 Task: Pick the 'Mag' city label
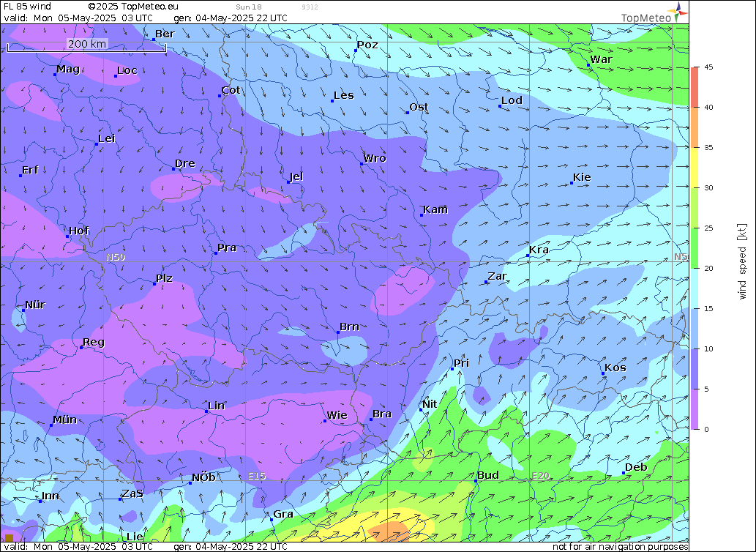tap(68, 70)
